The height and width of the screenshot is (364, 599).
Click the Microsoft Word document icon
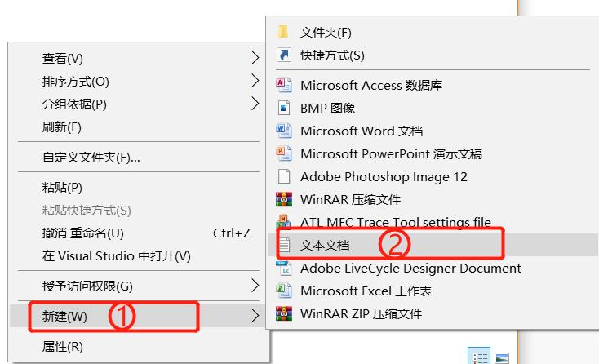click(x=284, y=131)
